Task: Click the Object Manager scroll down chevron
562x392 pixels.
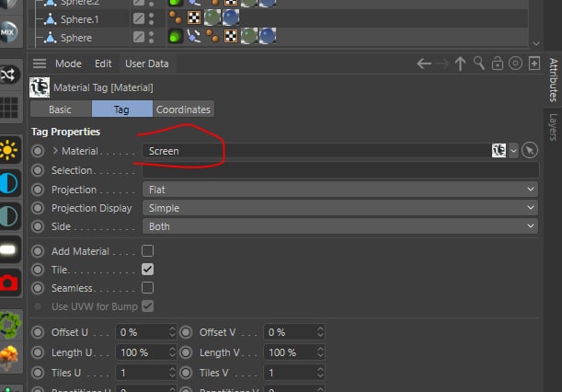Action: [536, 43]
